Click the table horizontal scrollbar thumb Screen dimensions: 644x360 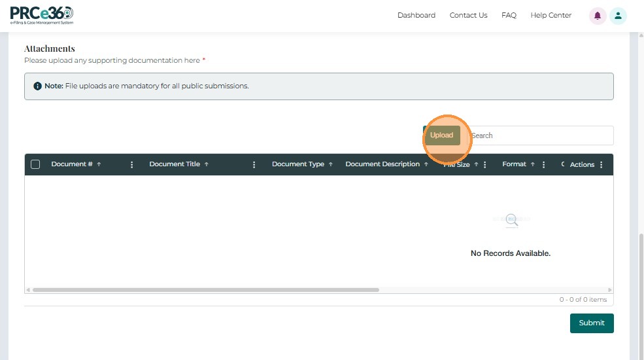click(206, 290)
